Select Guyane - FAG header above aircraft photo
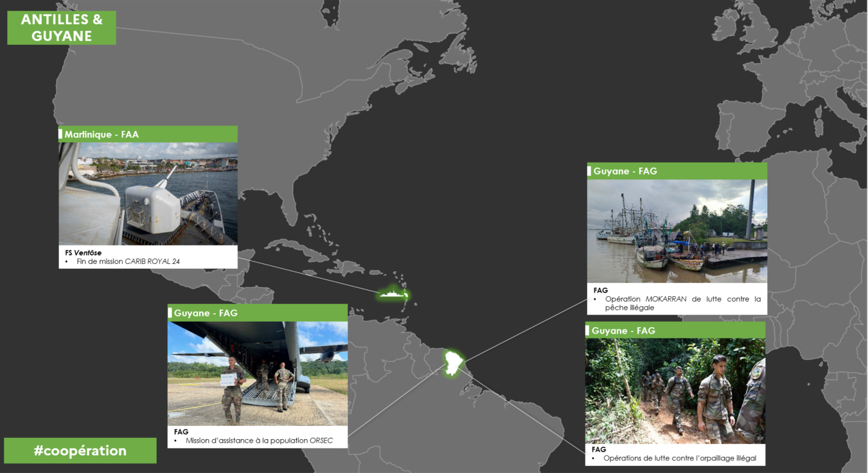The image size is (868, 473). pos(258,313)
